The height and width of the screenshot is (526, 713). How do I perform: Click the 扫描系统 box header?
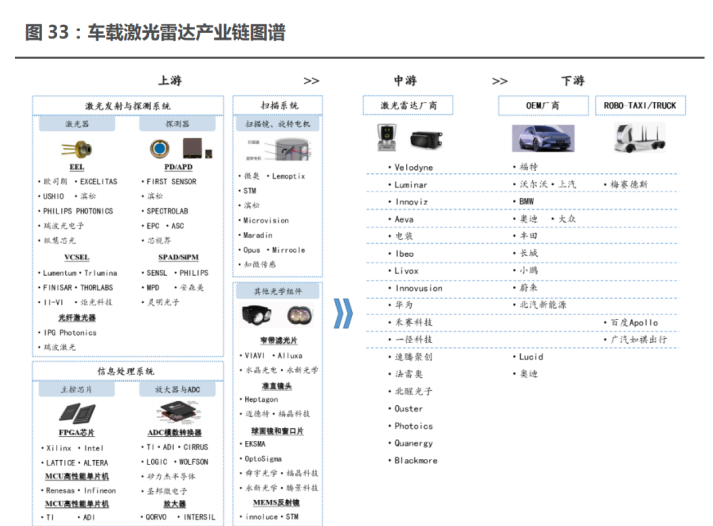tap(278, 105)
